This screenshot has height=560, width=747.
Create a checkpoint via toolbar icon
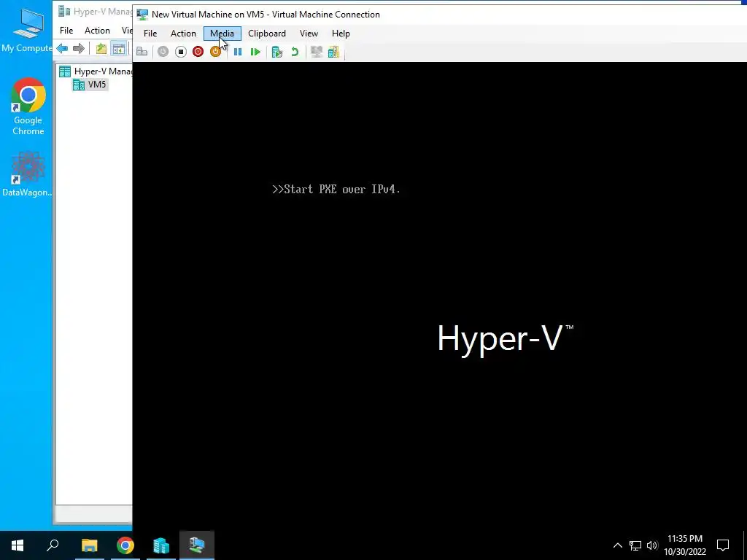tap(276, 52)
